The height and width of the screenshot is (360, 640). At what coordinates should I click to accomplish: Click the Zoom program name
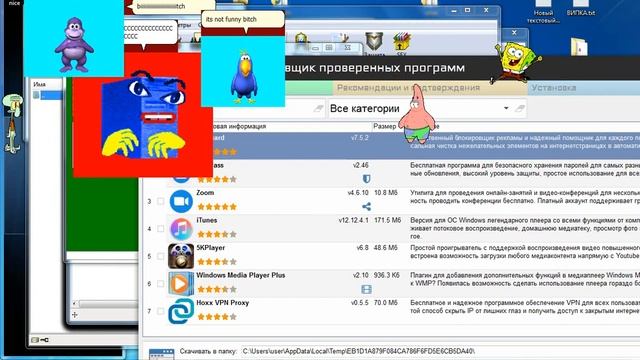[205, 193]
